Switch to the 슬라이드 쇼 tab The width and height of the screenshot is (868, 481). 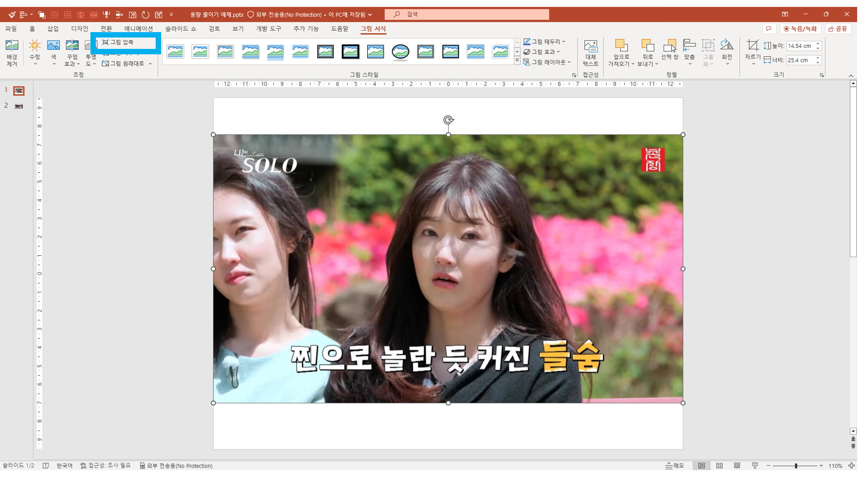(x=181, y=29)
